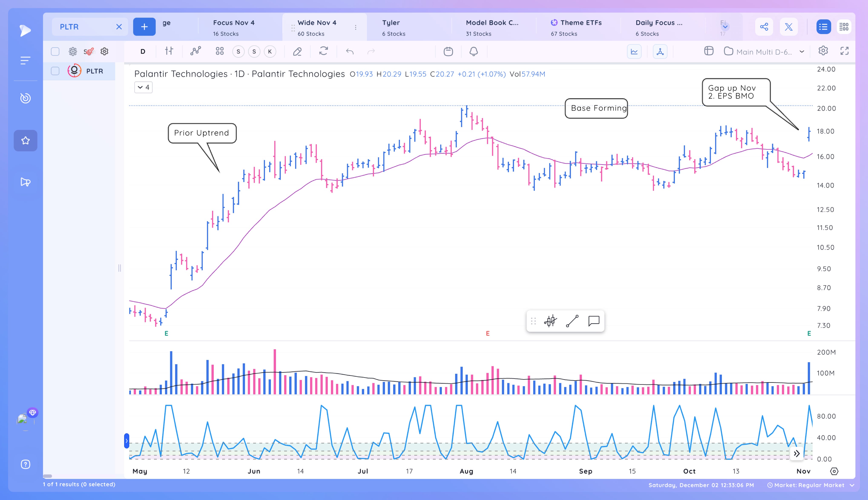
Task: Toggle fullscreen expand icon
Action: [844, 51]
